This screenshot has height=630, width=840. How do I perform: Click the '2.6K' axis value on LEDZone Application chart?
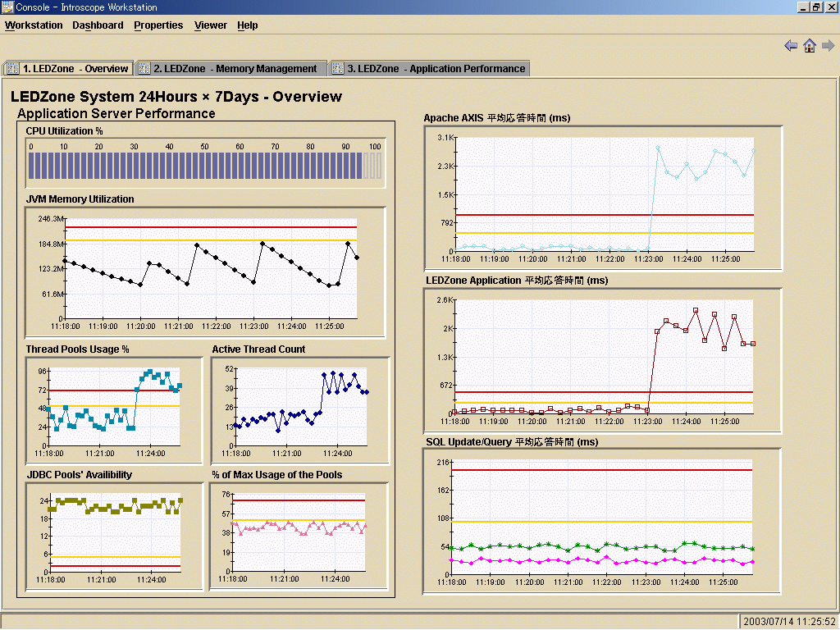click(x=445, y=300)
